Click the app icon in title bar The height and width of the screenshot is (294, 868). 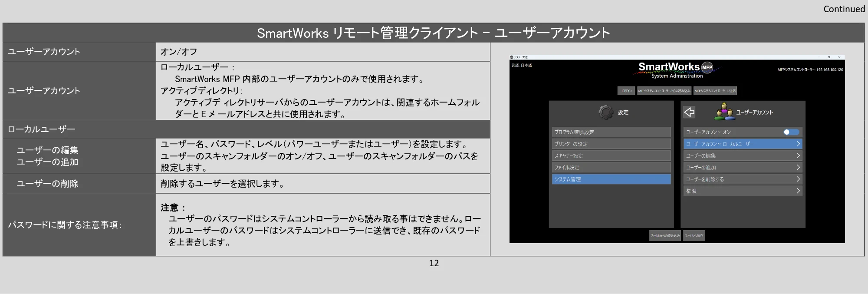(x=512, y=57)
